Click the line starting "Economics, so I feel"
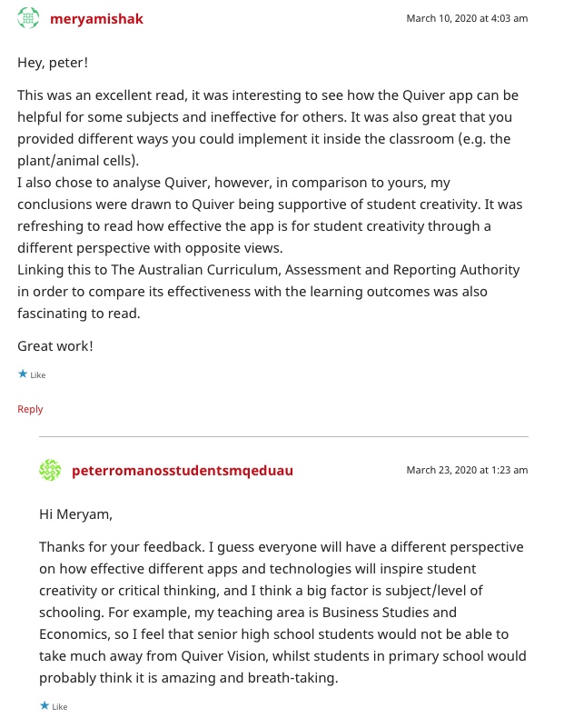The height and width of the screenshot is (728, 564). (x=273, y=634)
